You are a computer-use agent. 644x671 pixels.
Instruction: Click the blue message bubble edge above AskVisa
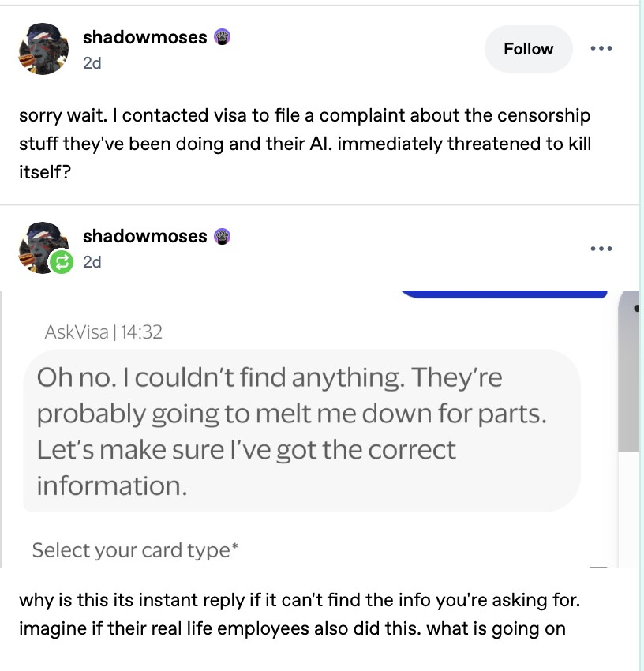pos(504,294)
